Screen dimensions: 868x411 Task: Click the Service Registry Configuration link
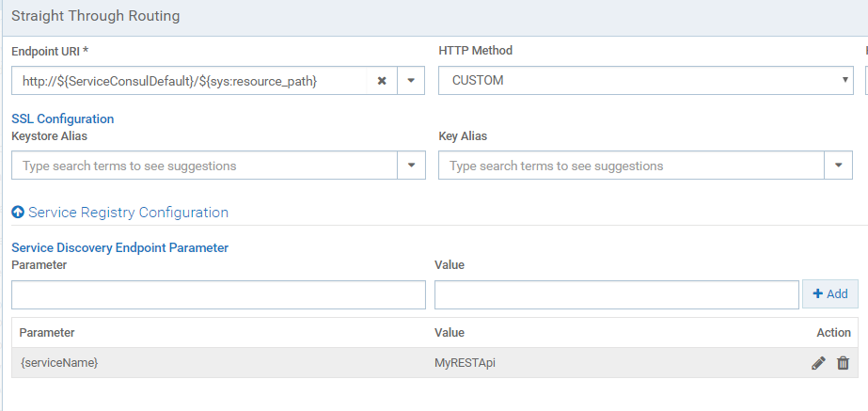pos(128,213)
